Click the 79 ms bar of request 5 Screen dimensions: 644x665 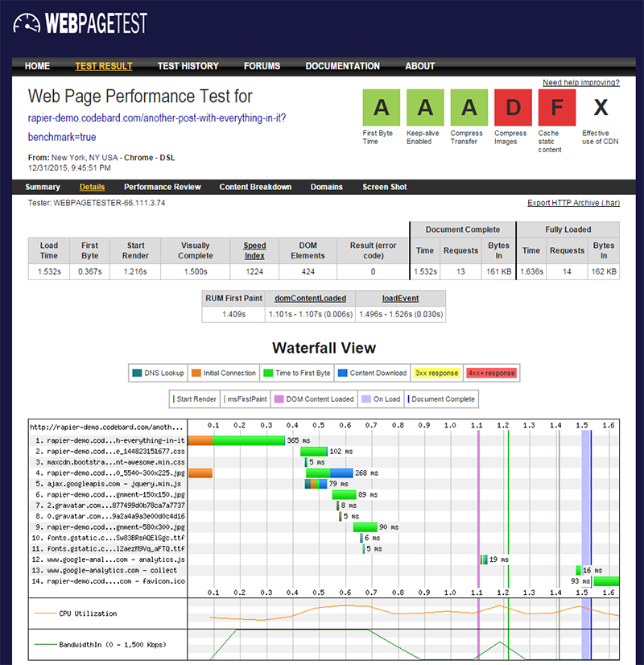[316, 484]
